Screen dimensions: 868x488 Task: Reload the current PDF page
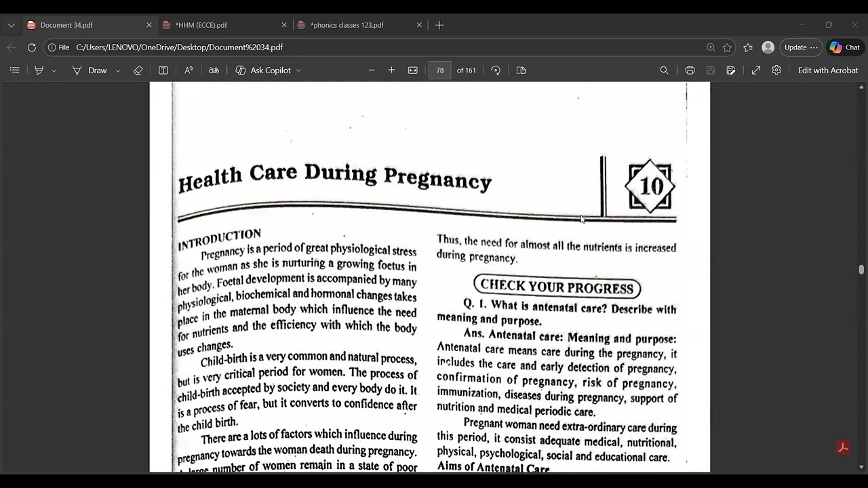[32, 47]
